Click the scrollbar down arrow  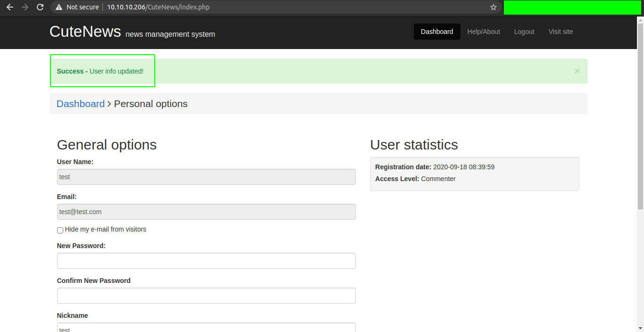640,328
